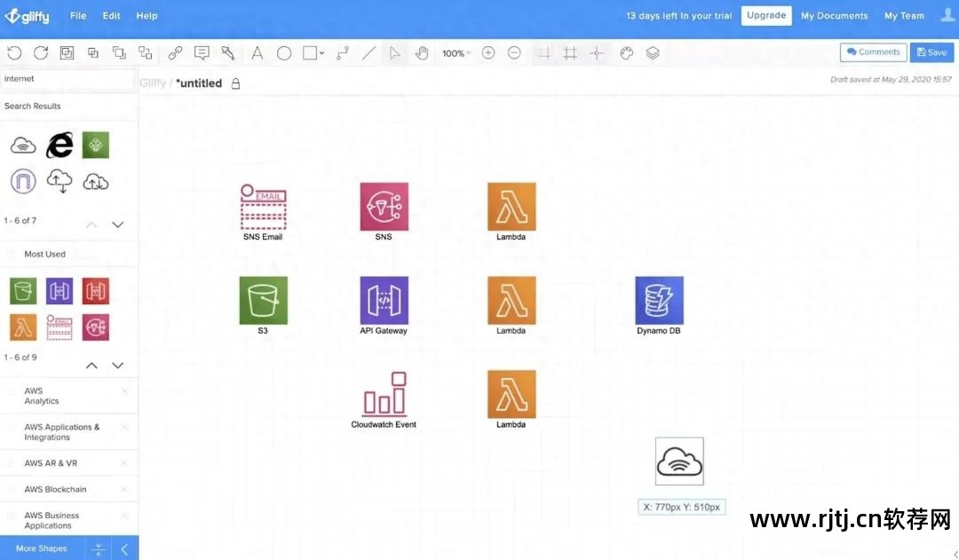Screen dimensions: 959x560
Task: Open the Layers panel icon
Action: pos(653,53)
